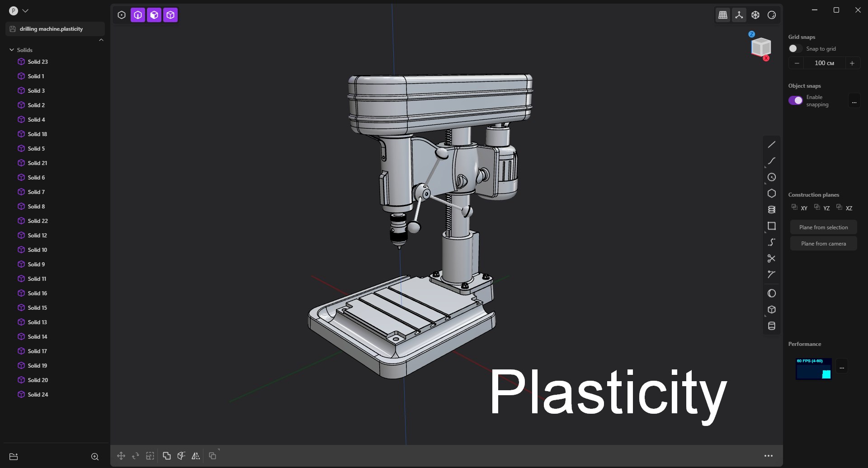
Task: Click the Scale tool in bottom toolbar
Action: pos(150,456)
